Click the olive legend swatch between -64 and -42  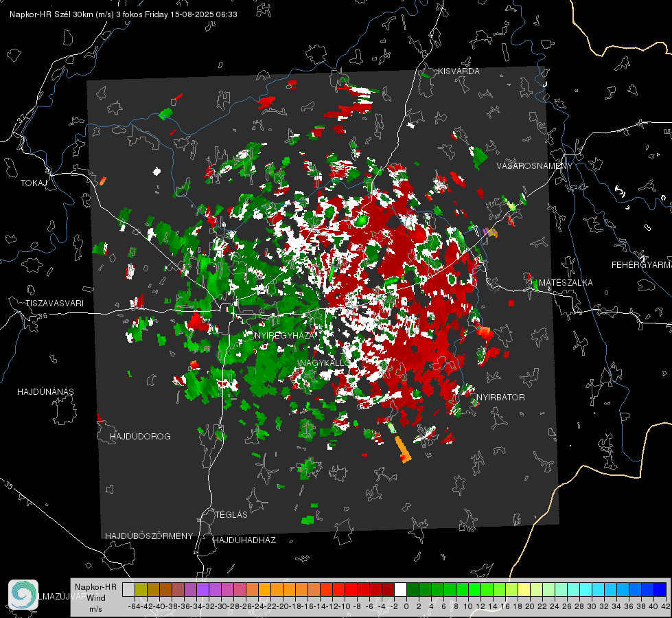141,590
